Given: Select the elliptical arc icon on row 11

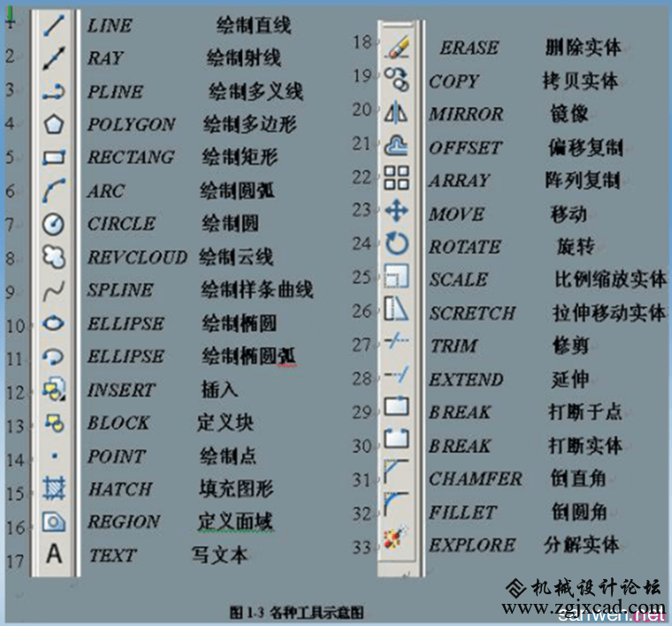Looking at the screenshot, I should pyautogui.click(x=54, y=356).
